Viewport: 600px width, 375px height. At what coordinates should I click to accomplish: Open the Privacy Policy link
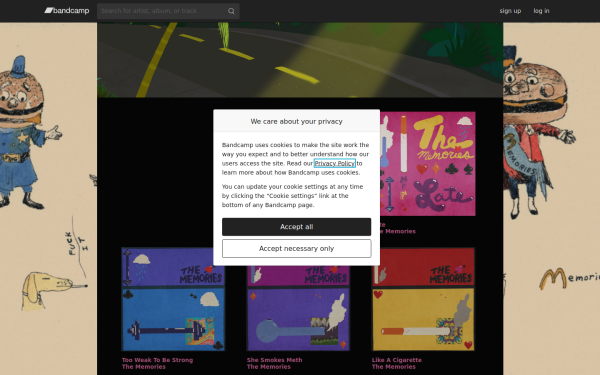click(334, 163)
